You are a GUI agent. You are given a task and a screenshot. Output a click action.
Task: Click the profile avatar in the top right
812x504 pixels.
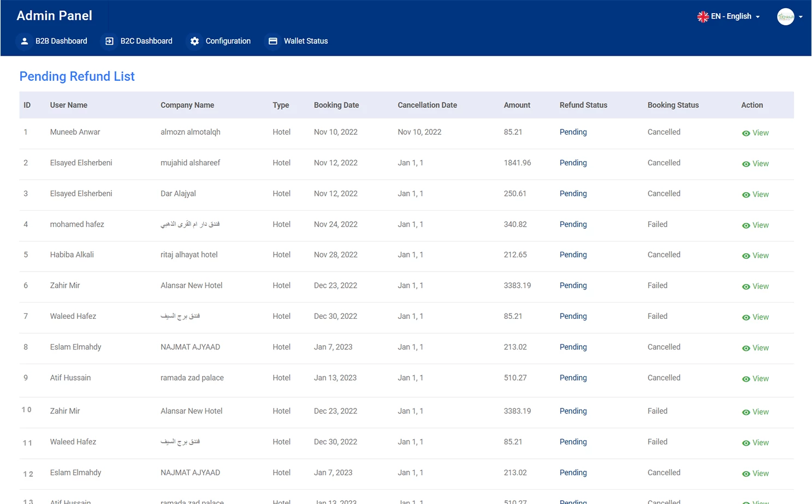tap(786, 16)
